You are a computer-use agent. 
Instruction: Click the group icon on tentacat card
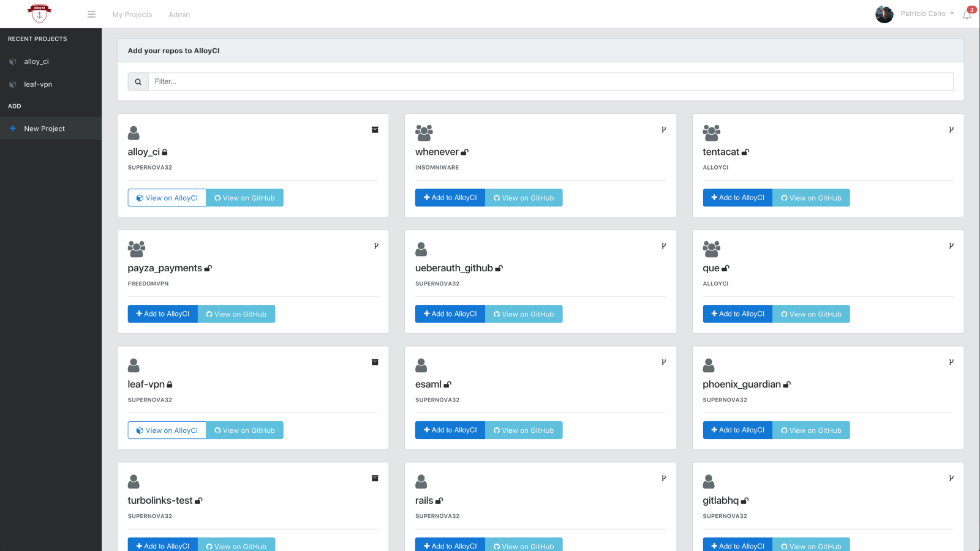coord(711,132)
